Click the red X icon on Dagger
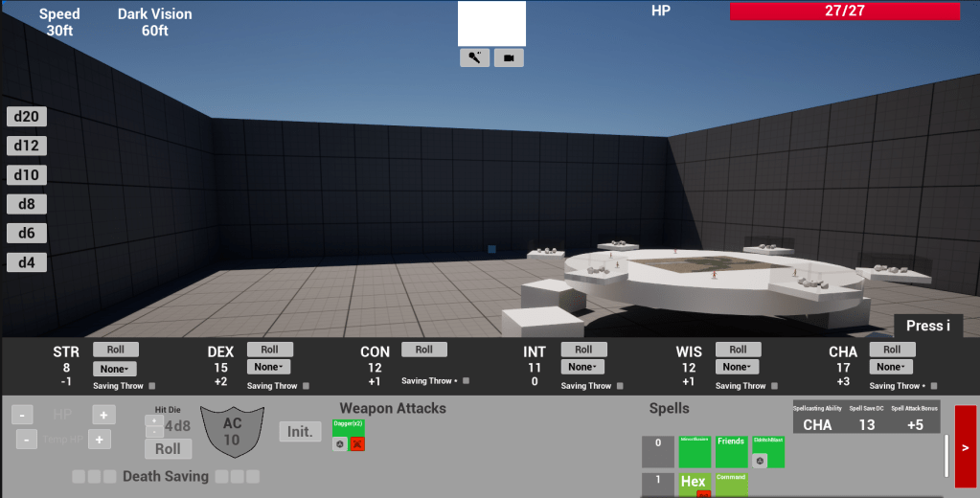 click(357, 444)
